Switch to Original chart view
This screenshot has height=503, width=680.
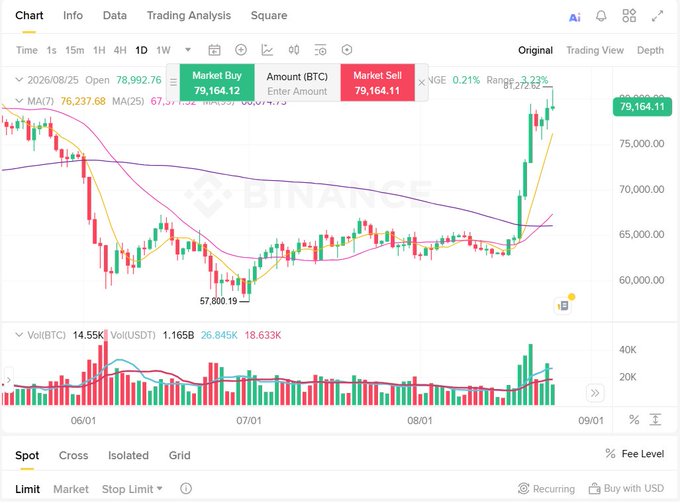535,50
